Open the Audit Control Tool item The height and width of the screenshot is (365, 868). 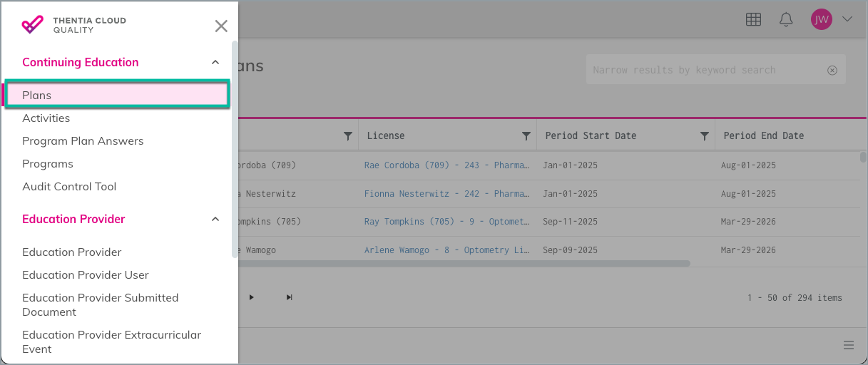click(x=69, y=187)
